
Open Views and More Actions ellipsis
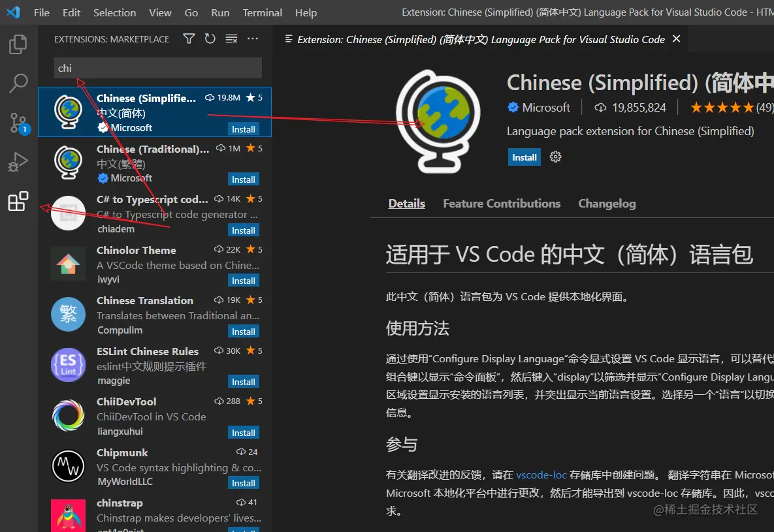point(253,39)
